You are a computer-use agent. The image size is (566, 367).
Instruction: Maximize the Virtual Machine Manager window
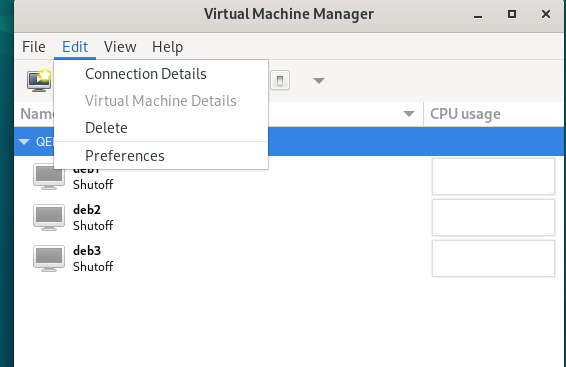pyautogui.click(x=512, y=14)
